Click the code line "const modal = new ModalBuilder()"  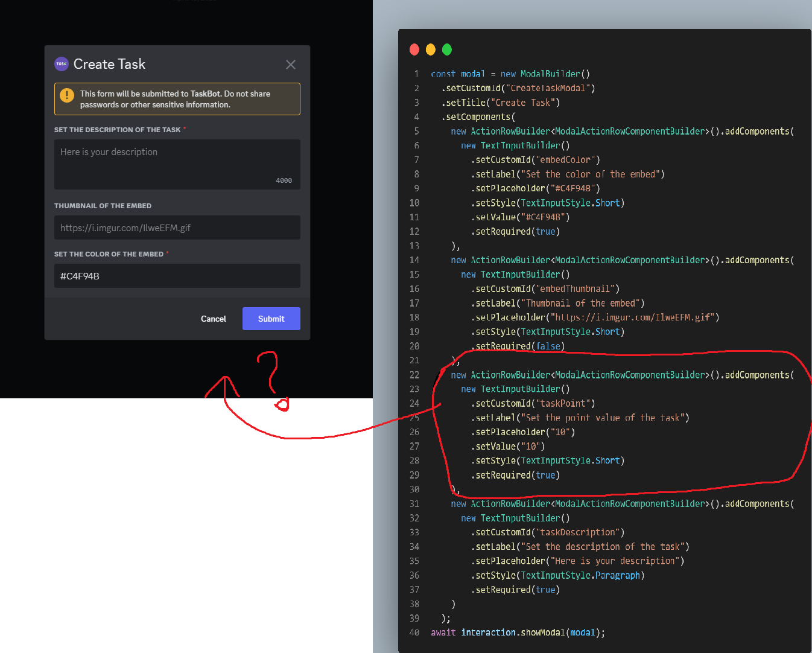pos(510,74)
